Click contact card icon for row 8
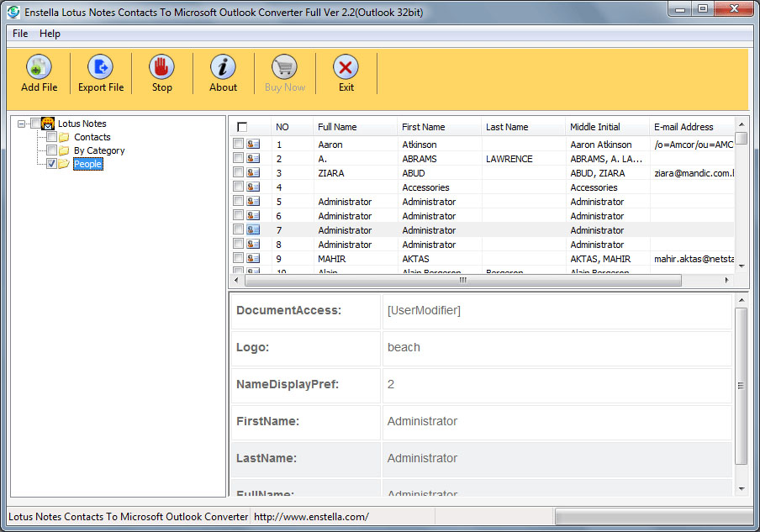This screenshot has width=760, height=532. 253,244
